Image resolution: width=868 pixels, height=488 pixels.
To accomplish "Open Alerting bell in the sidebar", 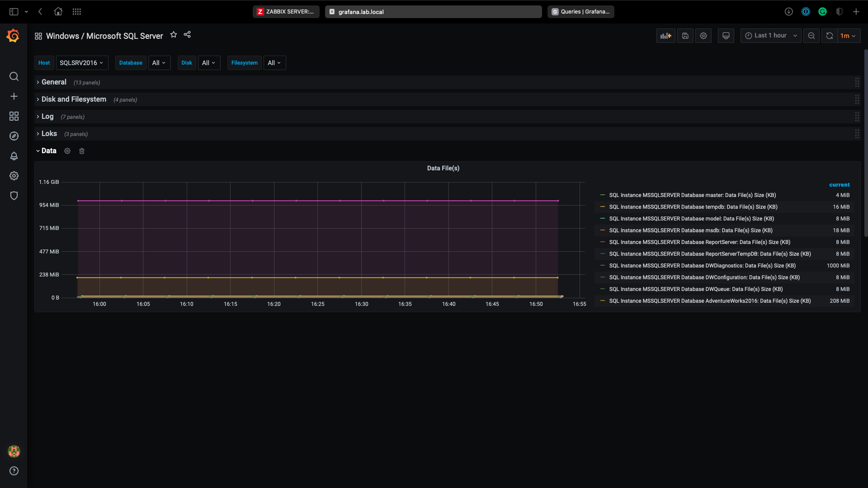I will coord(14,156).
